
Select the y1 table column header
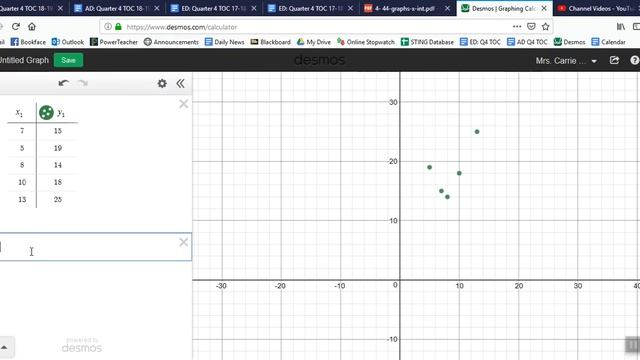pyautogui.click(x=61, y=113)
